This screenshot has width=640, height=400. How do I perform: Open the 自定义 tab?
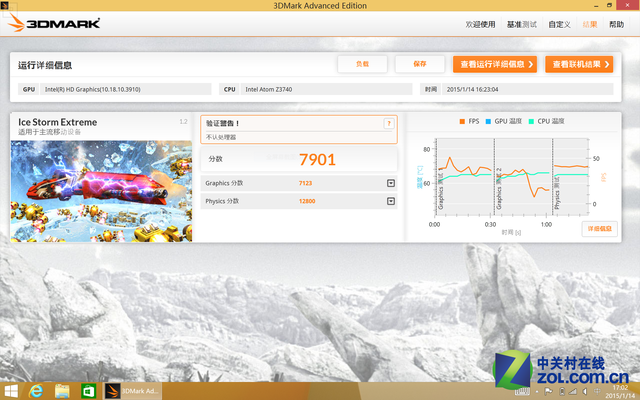(559, 24)
